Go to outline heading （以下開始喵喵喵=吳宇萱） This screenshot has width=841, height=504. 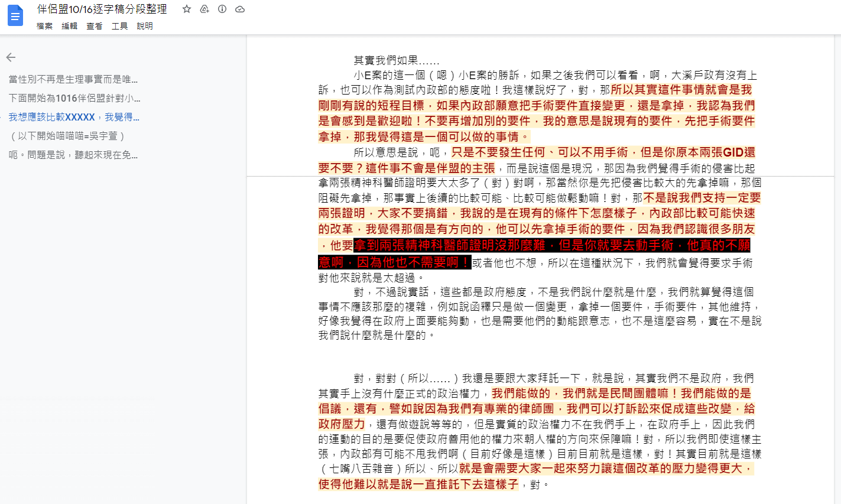point(67,136)
